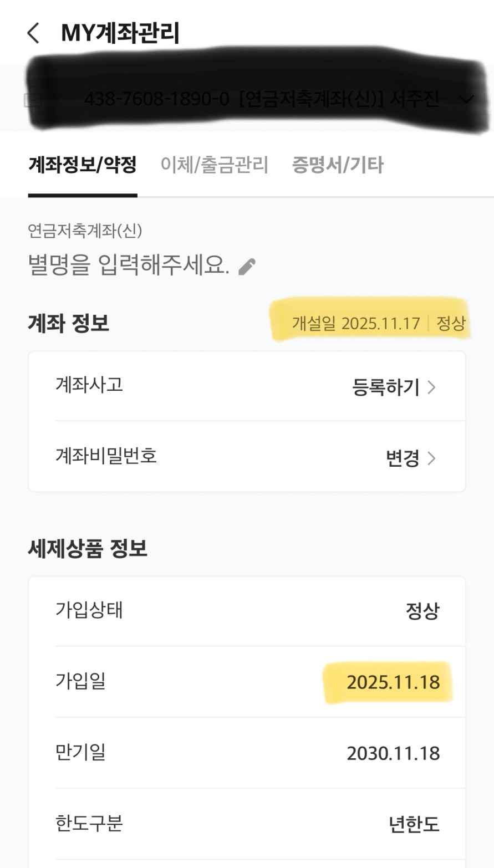Tap the pencil icon to edit nickname
The height and width of the screenshot is (868, 494).
247,267
